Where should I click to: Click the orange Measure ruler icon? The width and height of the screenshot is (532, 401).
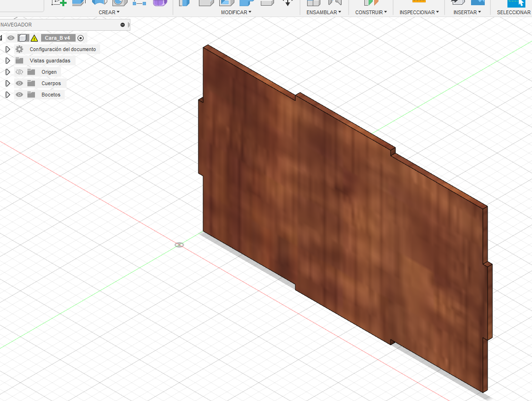419,2
